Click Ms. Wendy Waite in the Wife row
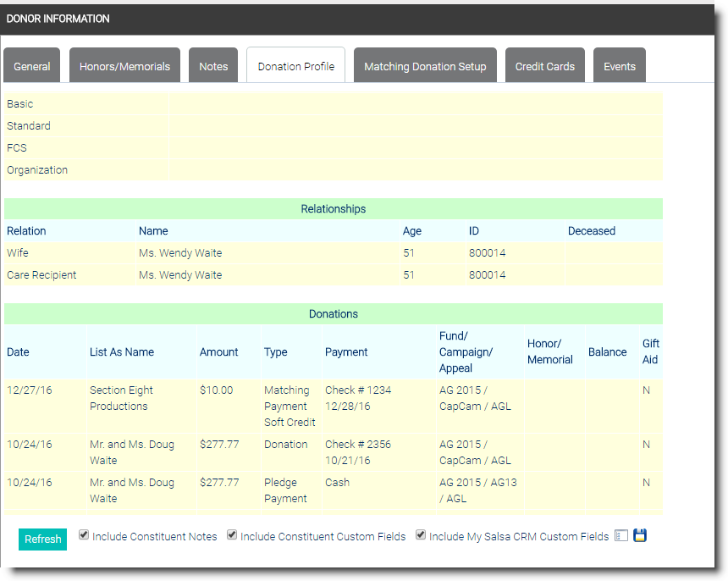This screenshot has width=728, height=581. tap(180, 252)
